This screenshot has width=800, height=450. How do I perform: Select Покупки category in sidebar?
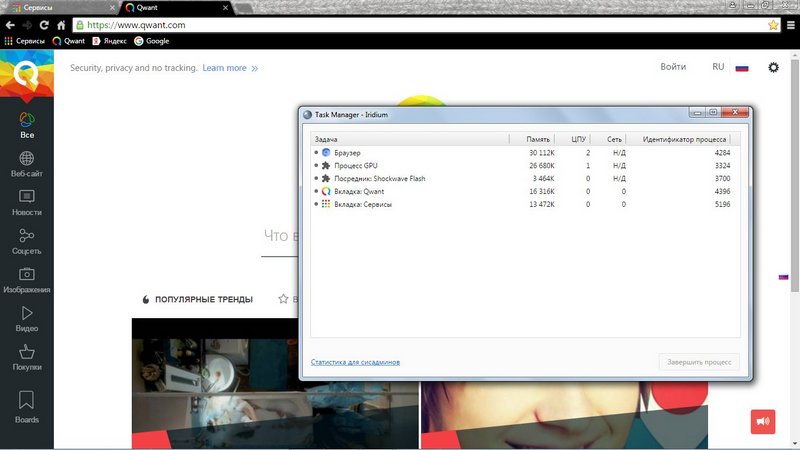27,357
